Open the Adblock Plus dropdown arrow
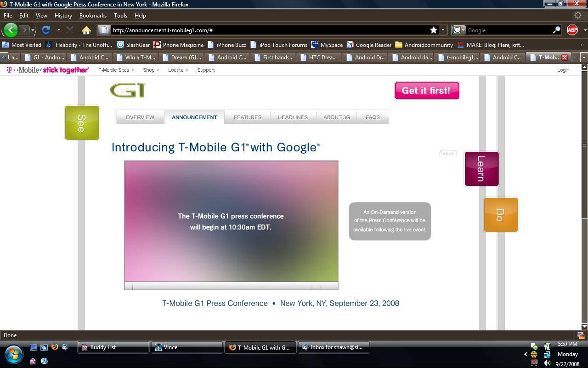 click(x=585, y=30)
